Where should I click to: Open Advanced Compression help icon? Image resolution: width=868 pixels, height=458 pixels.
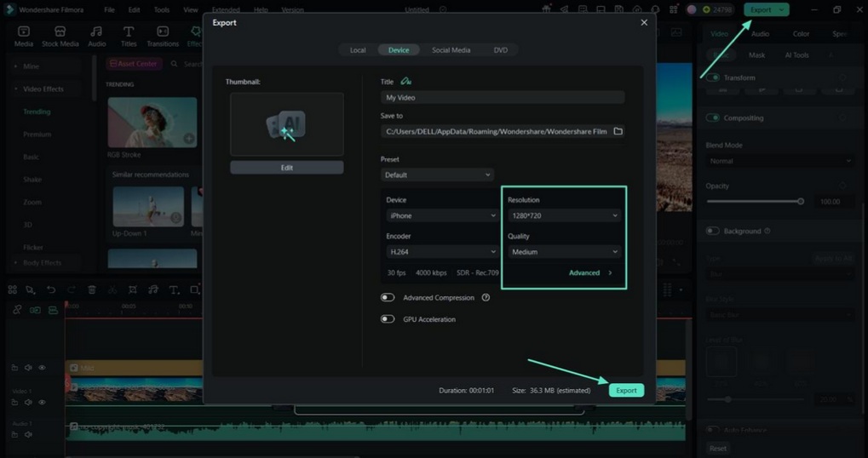pos(486,298)
